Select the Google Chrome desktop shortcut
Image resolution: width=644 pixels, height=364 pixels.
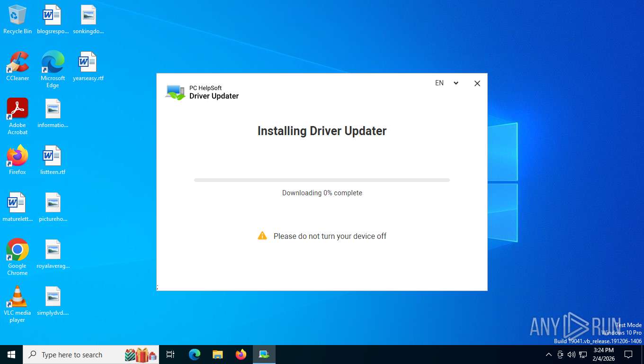coord(18,257)
